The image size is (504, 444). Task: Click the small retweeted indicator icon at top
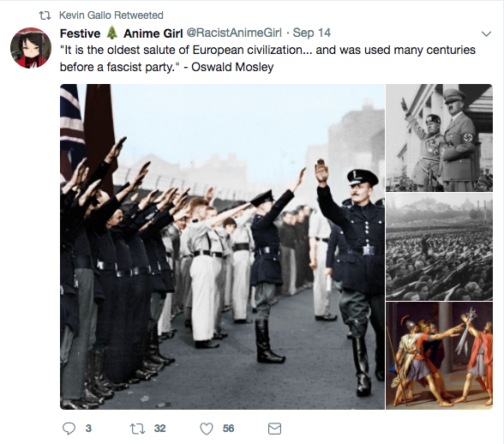click(x=45, y=15)
